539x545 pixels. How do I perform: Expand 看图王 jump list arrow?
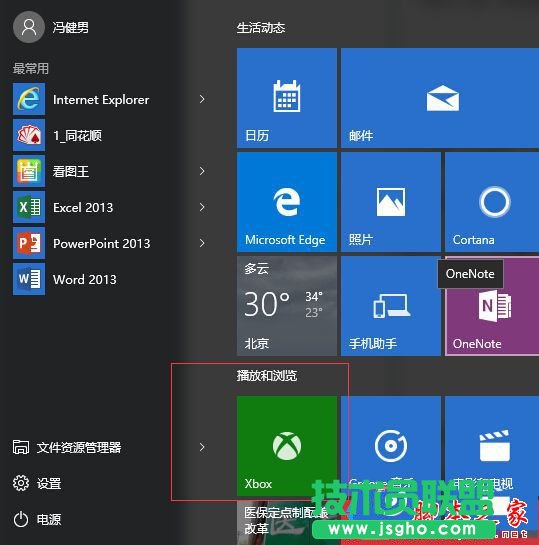point(202,171)
